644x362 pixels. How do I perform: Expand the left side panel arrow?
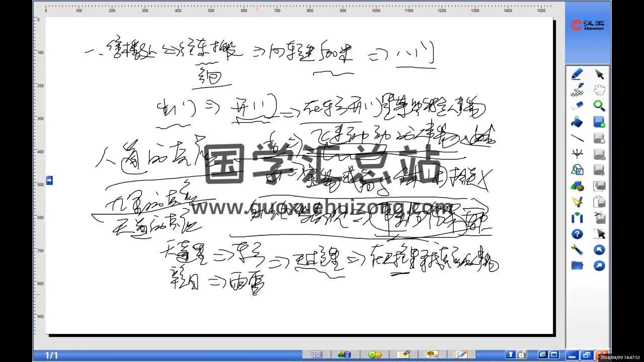[49, 180]
